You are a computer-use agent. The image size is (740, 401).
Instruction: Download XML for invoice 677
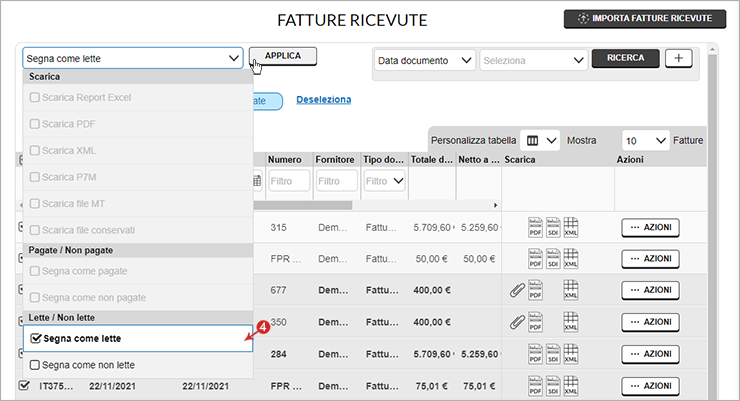coord(571,291)
